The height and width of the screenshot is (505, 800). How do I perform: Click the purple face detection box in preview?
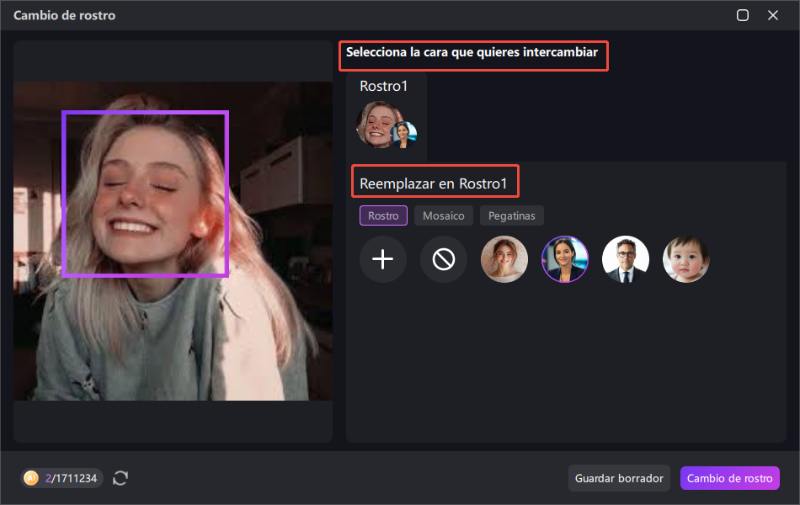[x=146, y=193]
